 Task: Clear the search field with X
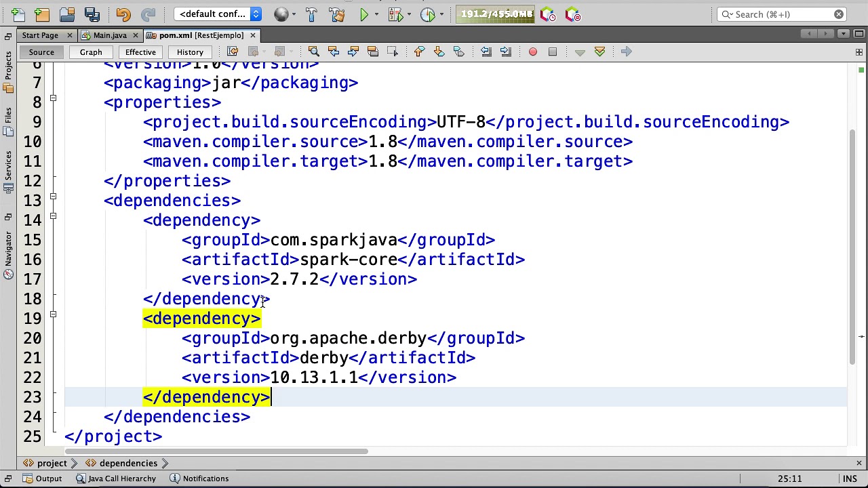[x=839, y=14]
